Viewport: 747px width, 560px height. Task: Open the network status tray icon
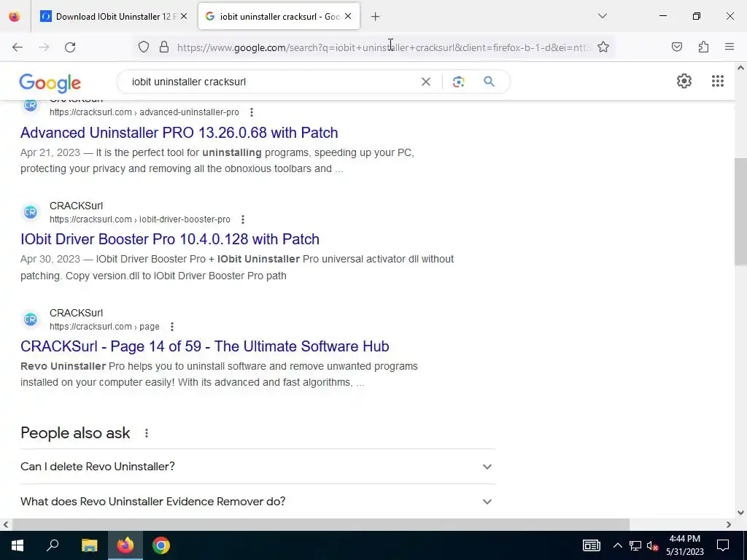[635, 545]
